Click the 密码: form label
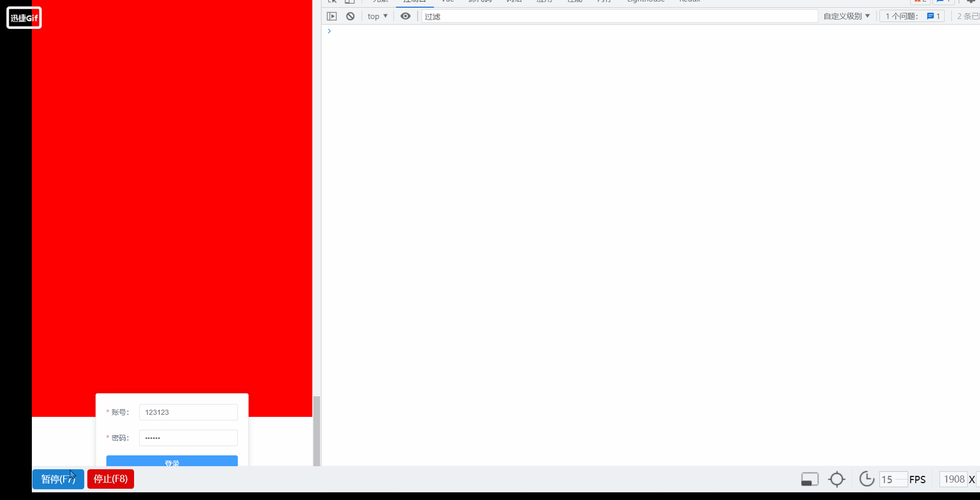 tap(120, 438)
